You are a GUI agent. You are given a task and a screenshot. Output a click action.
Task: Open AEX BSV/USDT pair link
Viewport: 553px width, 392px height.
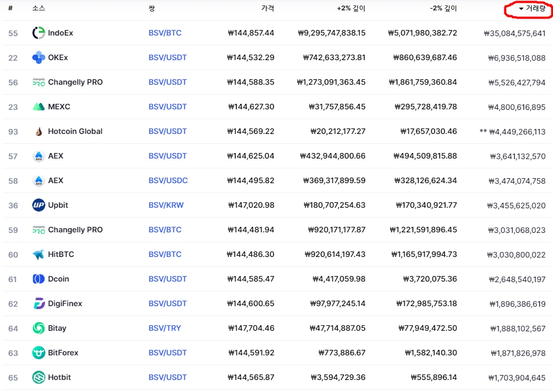168,156
